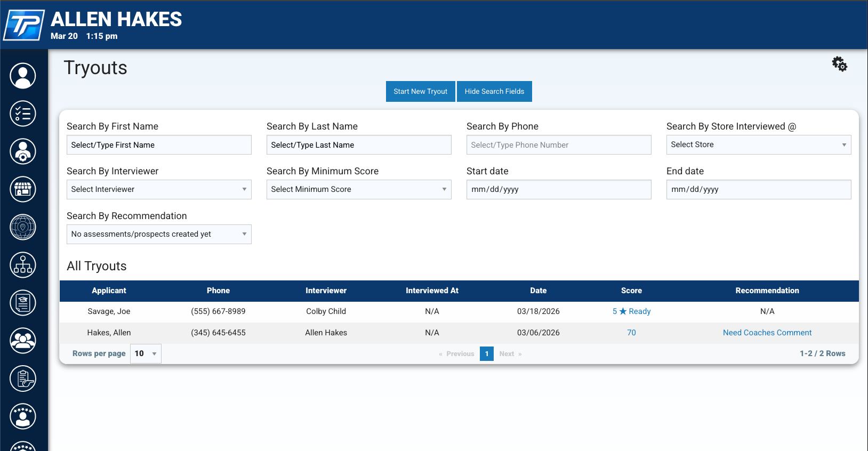This screenshot has width=868, height=451.
Task: Open Rows per page dropdown
Action: click(146, 353)
